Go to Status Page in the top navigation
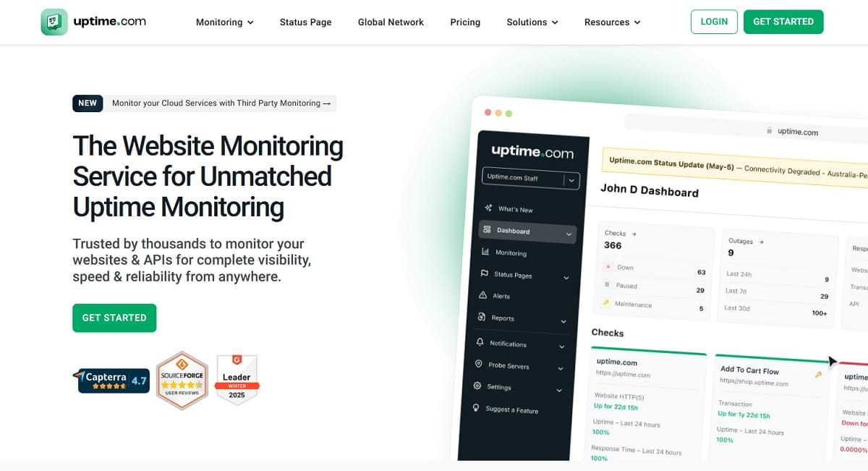Viewport: 868px width, 471px height. click(x=305, y=22)
